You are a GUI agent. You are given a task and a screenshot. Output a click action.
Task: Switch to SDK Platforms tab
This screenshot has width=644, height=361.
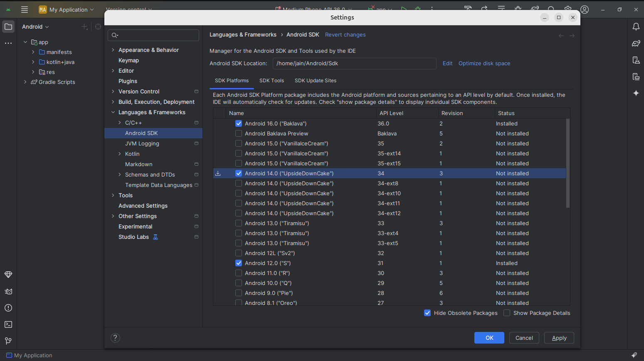tap(232, 81)
